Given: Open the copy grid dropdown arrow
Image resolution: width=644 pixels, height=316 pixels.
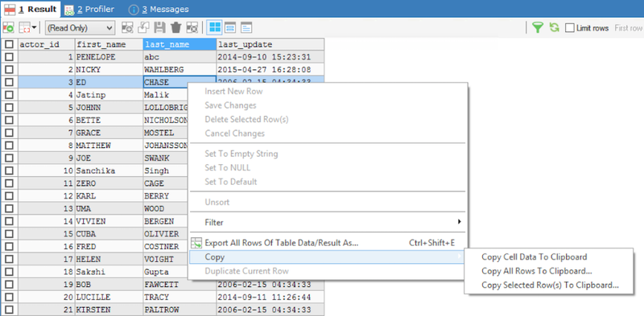Looking at the screenshot, I should tap(34, 28).
